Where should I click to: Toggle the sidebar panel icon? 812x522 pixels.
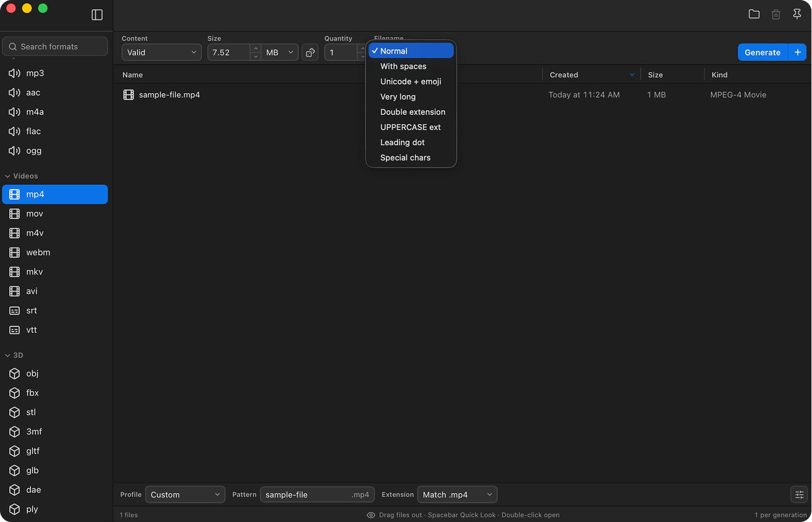[x=97, y=15]
